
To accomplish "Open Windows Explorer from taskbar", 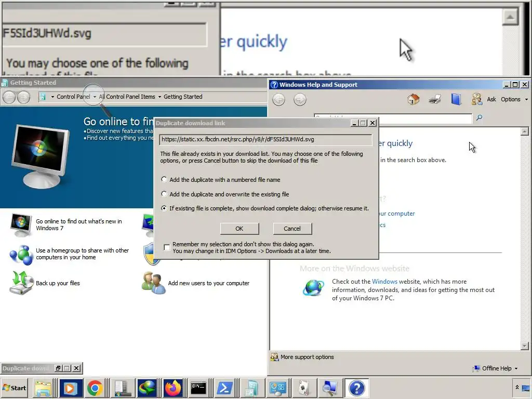I will click(x=44, y=388).
